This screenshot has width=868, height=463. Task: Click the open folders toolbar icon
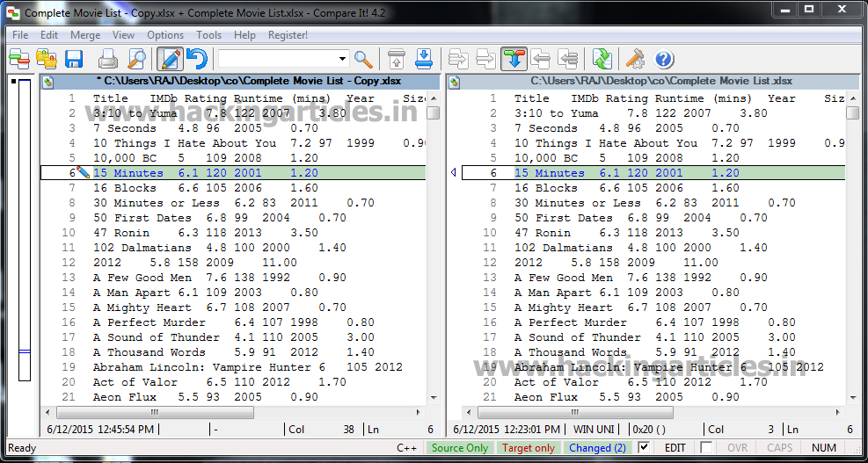[47, 59]
